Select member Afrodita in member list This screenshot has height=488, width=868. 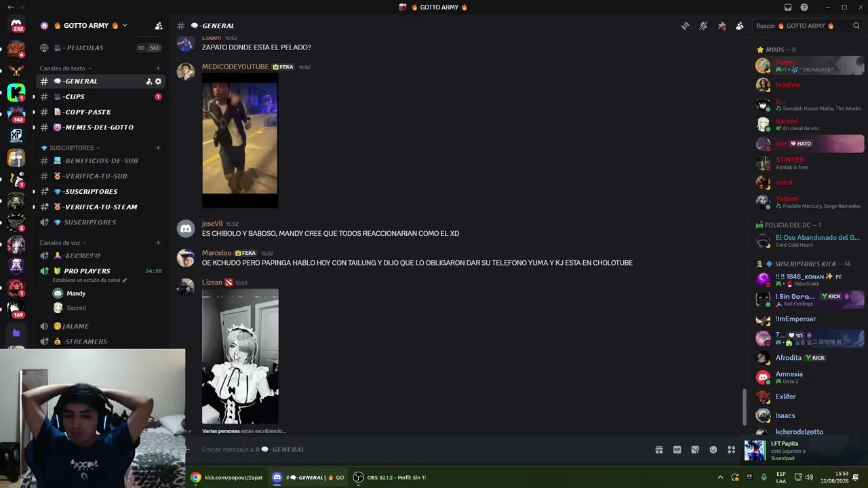tap(810, 358)
